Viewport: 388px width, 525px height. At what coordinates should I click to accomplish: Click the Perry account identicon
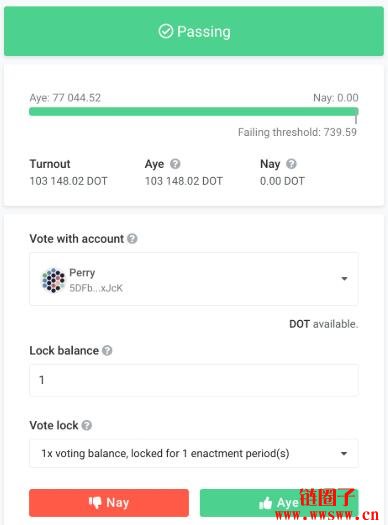[x=53, y=280]
